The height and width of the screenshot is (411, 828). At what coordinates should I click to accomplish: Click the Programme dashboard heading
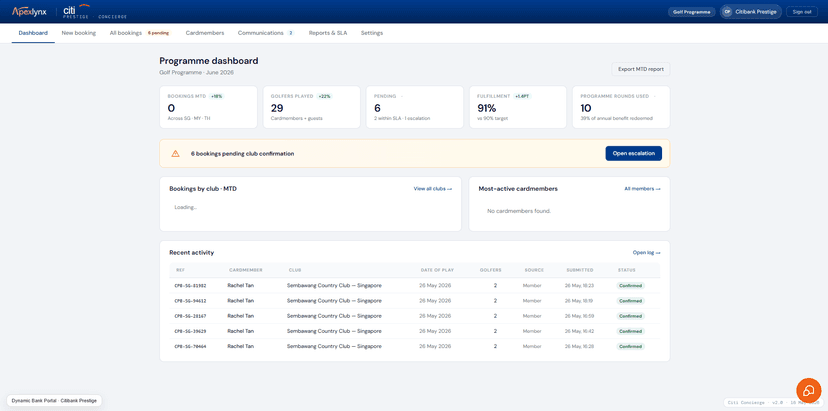pyautogui.click(x=209, y=61)
